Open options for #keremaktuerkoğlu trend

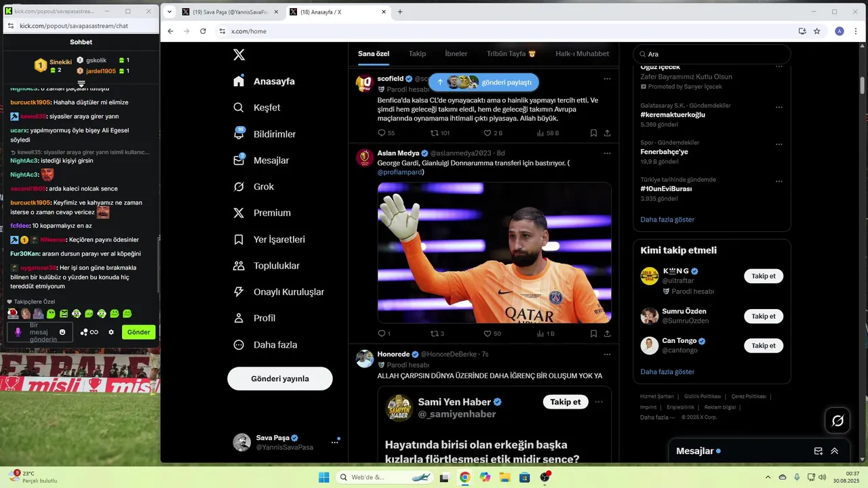pyautogui.click(x=779, y=107)
